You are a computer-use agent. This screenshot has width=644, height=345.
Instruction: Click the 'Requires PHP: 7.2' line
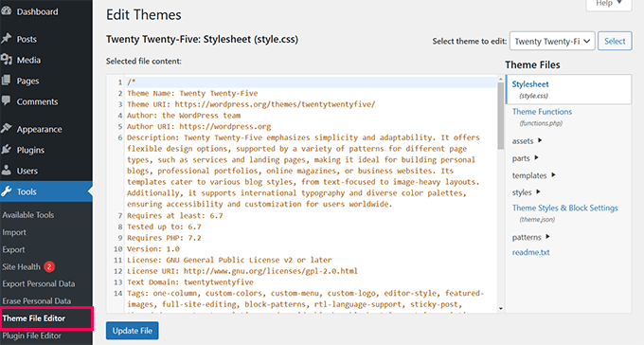(x=164, y=238)
